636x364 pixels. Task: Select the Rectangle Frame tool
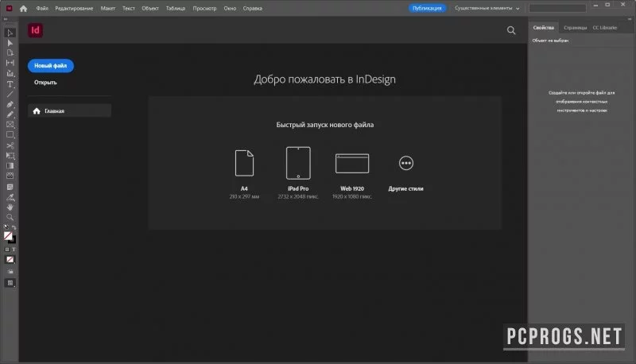[x=10, y=125]
